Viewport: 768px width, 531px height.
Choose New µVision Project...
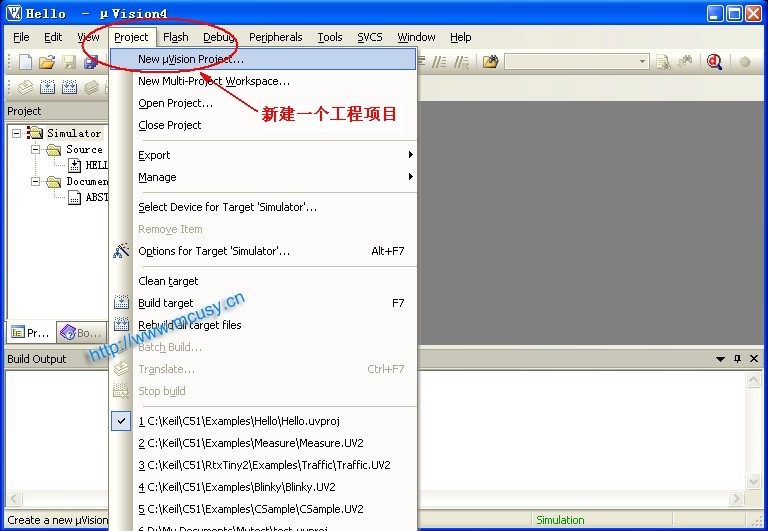point(263,59)
